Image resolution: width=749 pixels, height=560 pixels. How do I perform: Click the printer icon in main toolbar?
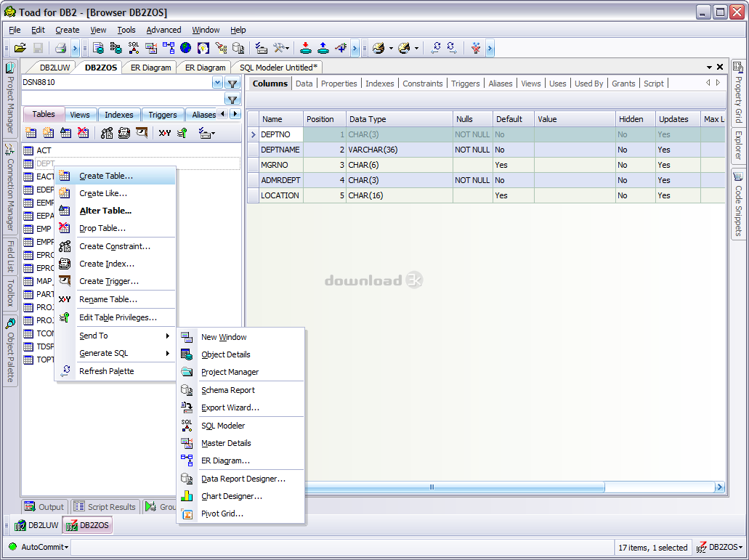click(x=61, y=48)
